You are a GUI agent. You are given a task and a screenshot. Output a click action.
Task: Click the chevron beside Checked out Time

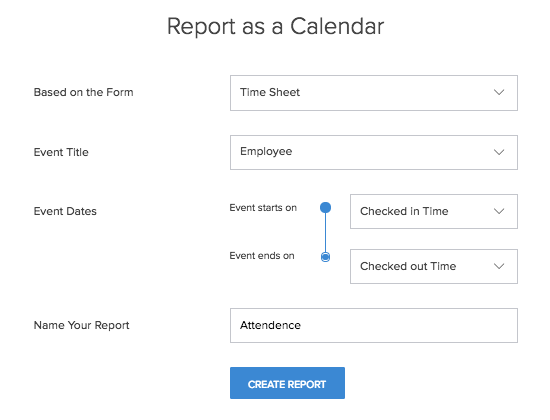[x=499, y=266]
